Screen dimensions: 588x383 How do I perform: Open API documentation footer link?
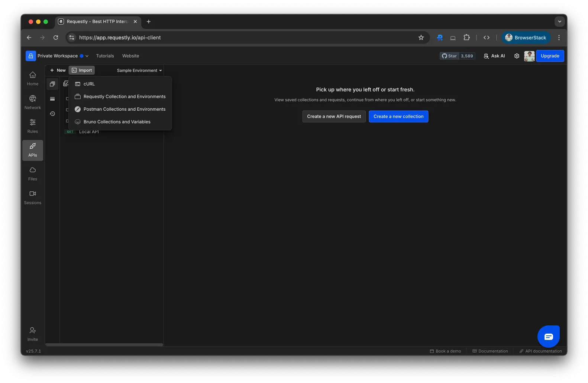540,351
